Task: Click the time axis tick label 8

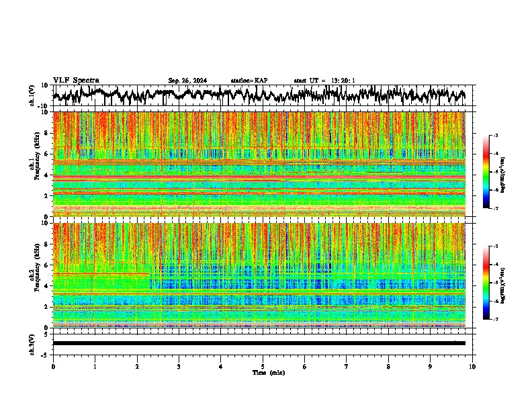Action: (x=388, y=367)
